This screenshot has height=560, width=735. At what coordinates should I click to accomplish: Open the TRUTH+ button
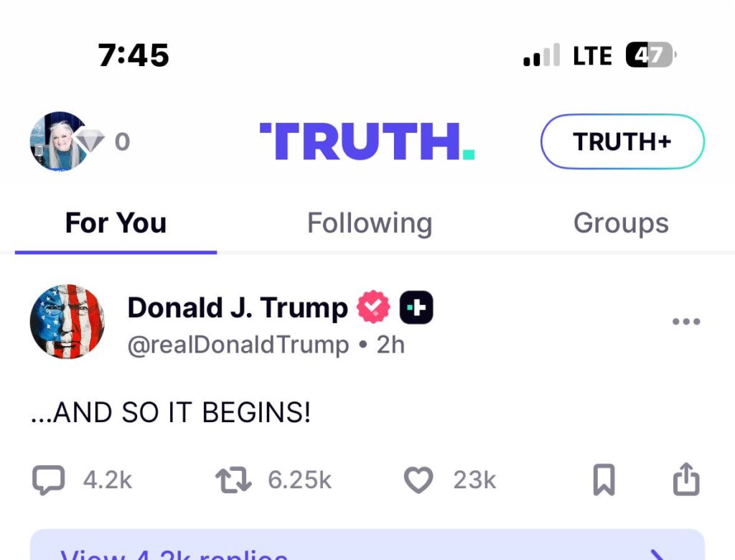pyautogui.click(x=622, y=141)
